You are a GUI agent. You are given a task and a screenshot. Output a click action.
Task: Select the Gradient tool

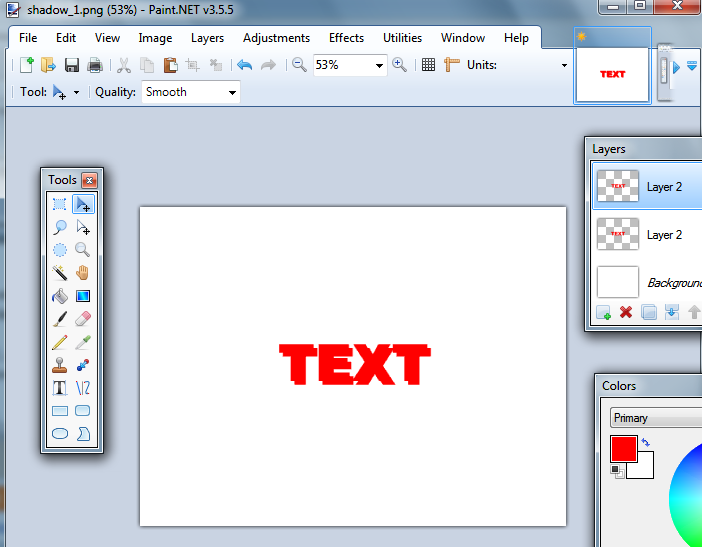83,296
